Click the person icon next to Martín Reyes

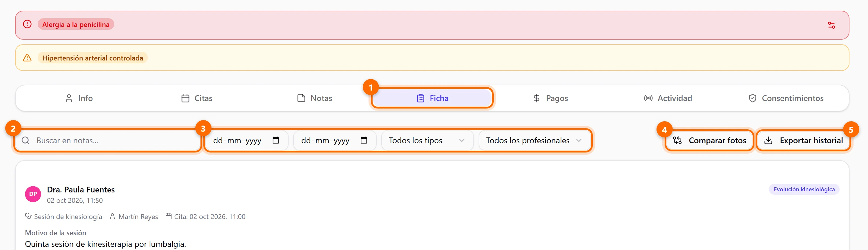112,216
